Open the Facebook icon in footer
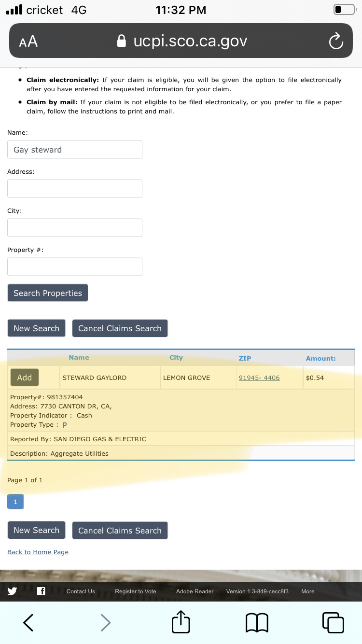This screenshot has height=644, width=362. click(x=41, y=591)
